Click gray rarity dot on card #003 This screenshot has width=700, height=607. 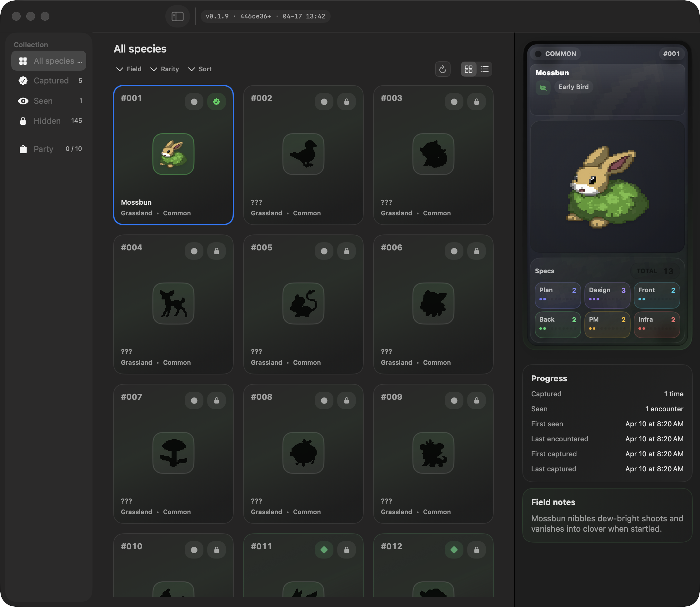pos(454,102)
